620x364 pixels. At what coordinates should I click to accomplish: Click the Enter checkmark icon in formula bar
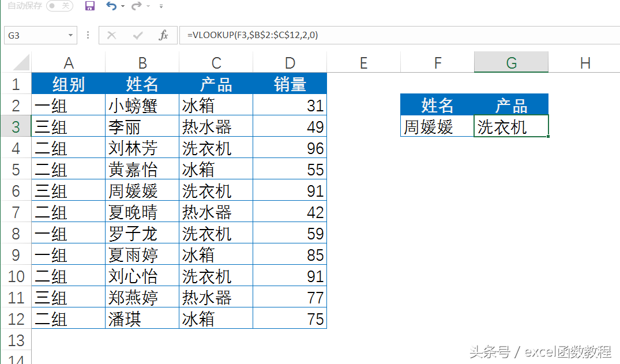(x=138, y=35)
